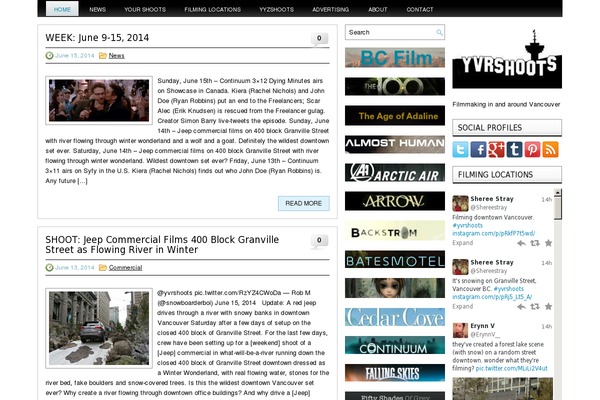Open the WEEK: June 9-15, 2014 post title

[97, 38]
